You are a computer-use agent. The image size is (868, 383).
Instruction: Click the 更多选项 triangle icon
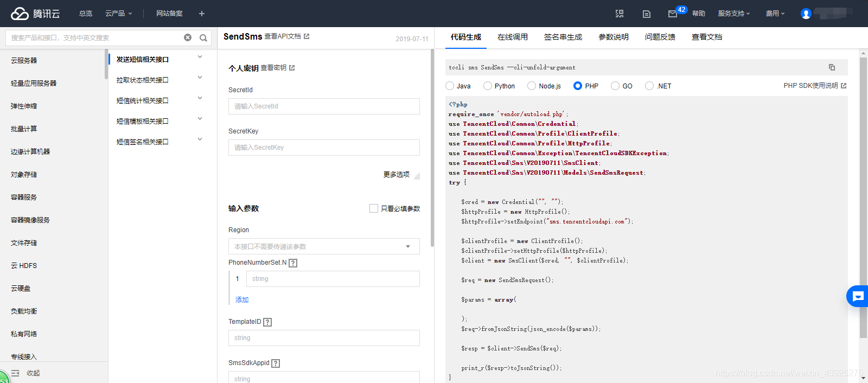tap(417, 176)
